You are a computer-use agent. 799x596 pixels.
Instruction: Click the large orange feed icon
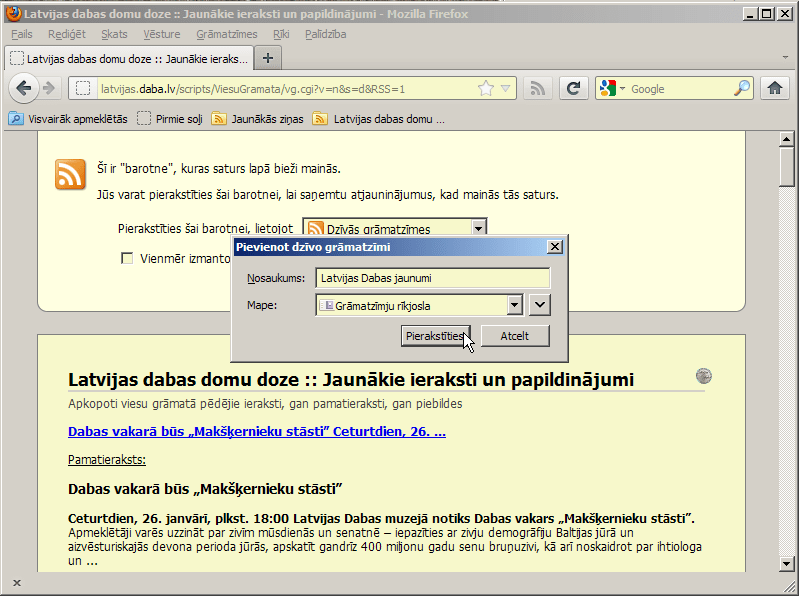pyautogui.click(x=70, y=174)
